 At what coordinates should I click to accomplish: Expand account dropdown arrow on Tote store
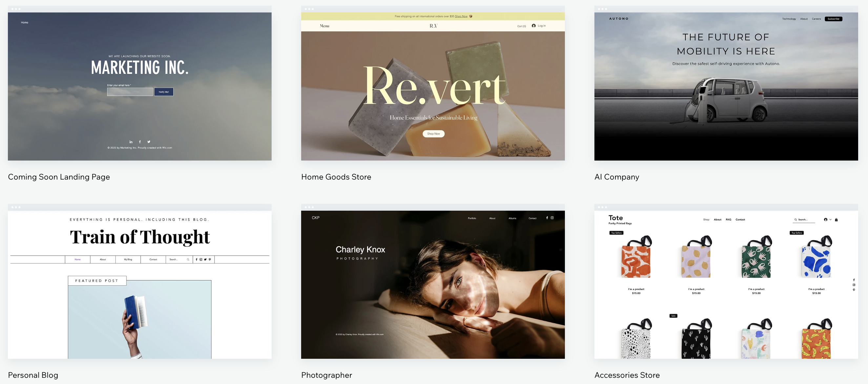point(830,220)
